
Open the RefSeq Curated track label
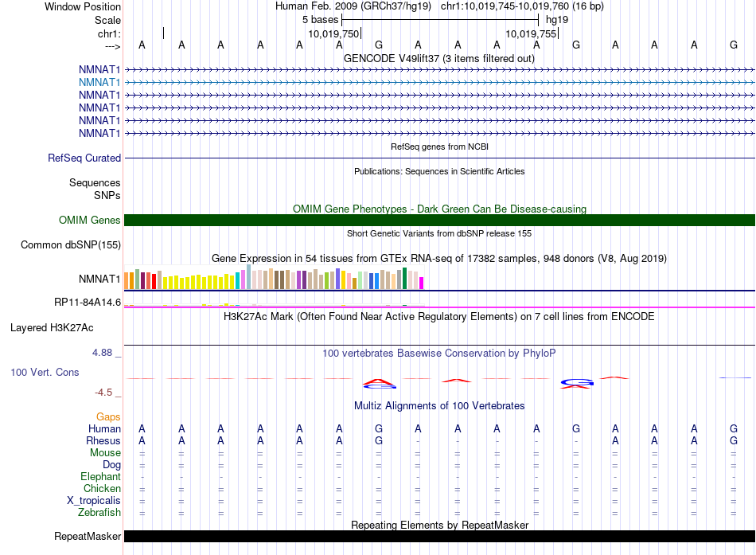pyautogui.click(x=84, y=158)
